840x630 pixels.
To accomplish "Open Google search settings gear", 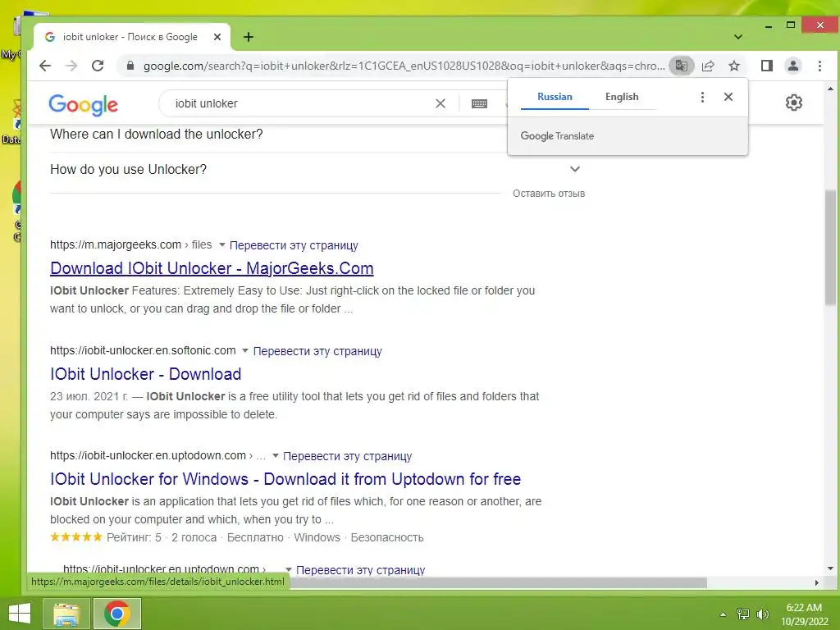I will (793, 103).
